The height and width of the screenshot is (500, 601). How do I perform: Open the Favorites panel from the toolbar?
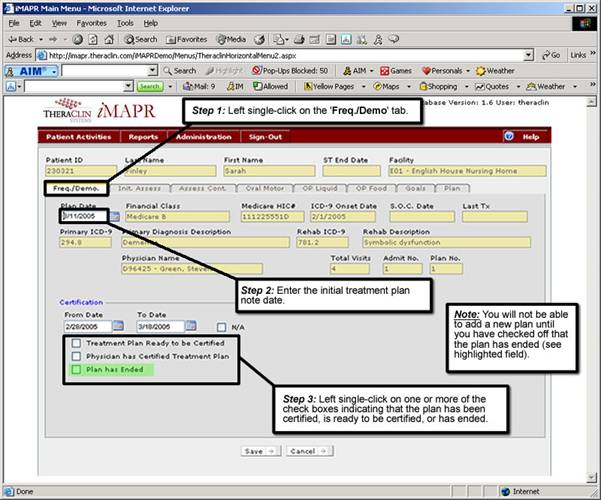pyautogui.click(x=186, y=39)
